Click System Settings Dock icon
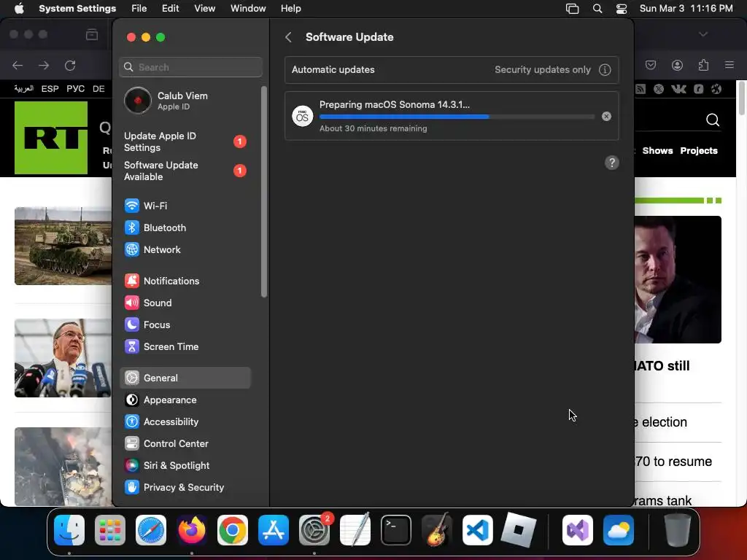The height and width of the screenshot is (560, 747). 314,530
